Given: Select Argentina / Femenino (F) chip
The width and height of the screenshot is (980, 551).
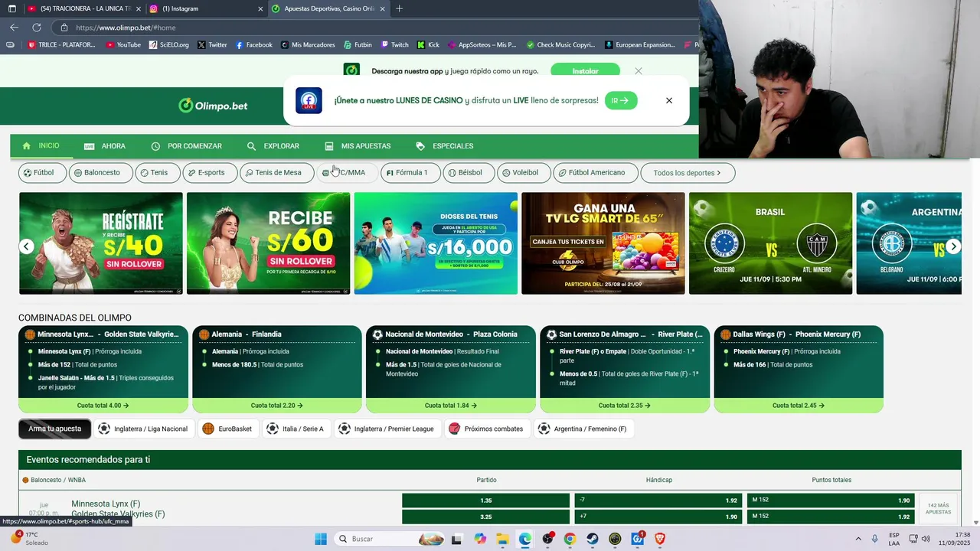Looking at the screenshot, I should tap(583, 429).
